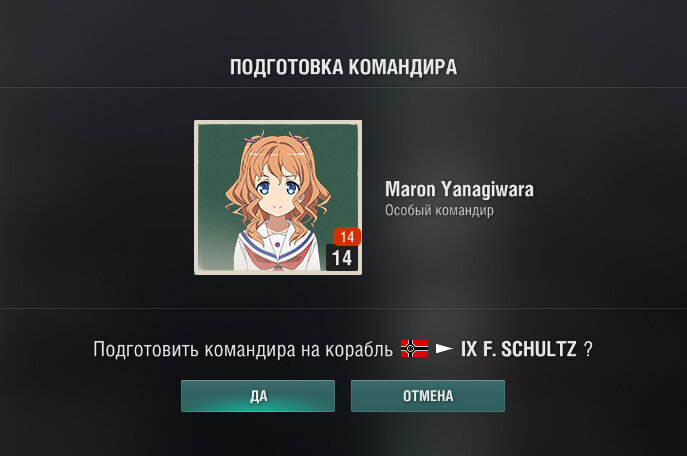Click the divider line above the question

(x=344, y=308)
